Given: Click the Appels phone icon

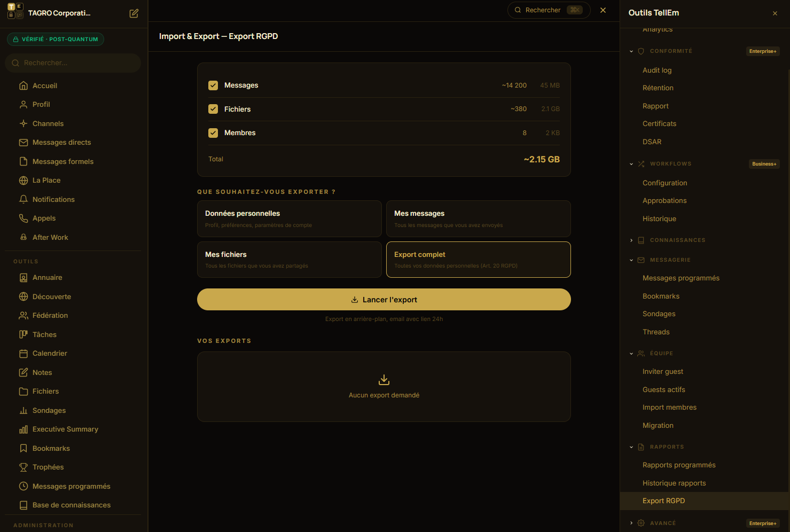Looking at the screenshot, I should click(24, 218).
